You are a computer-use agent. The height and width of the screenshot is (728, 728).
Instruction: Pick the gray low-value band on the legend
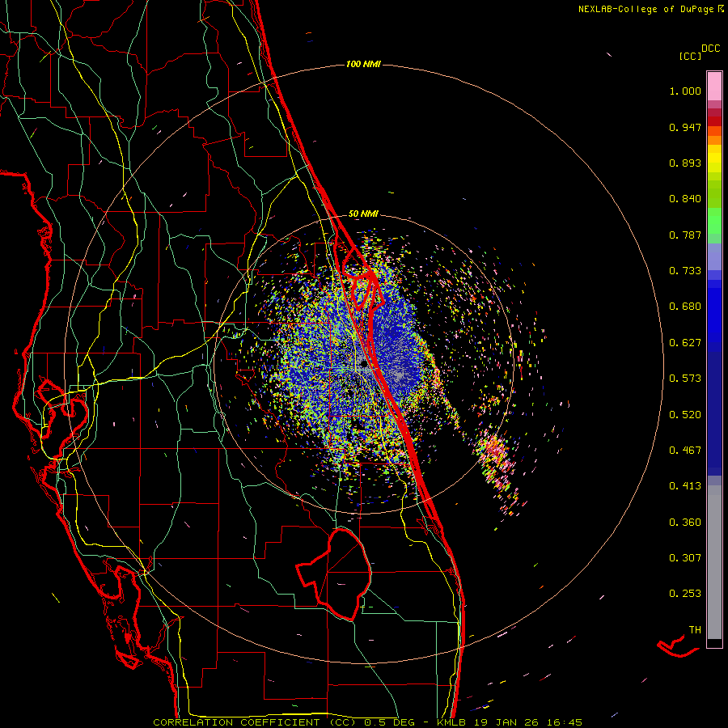[x=714, y=562]
